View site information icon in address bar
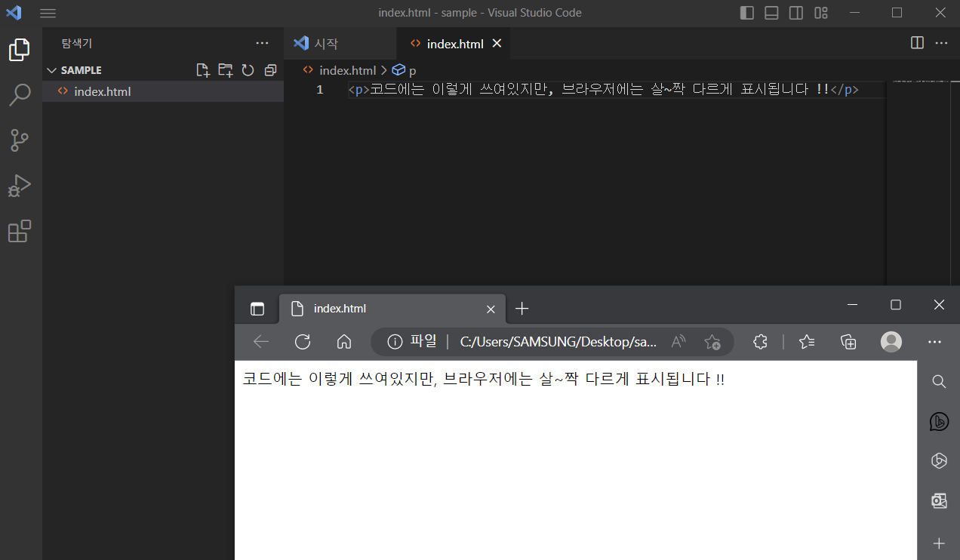960x560 pixels. (x=395, y=342)
